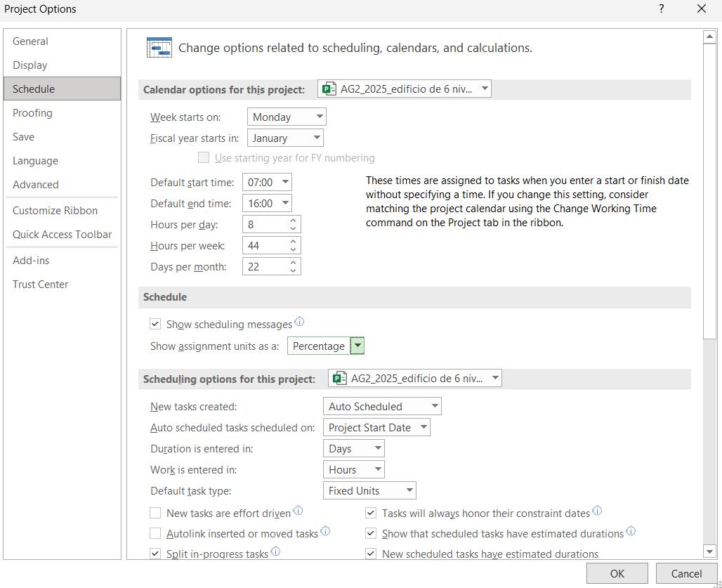Open the Week starts on dropdown

(x=287, y=117)
